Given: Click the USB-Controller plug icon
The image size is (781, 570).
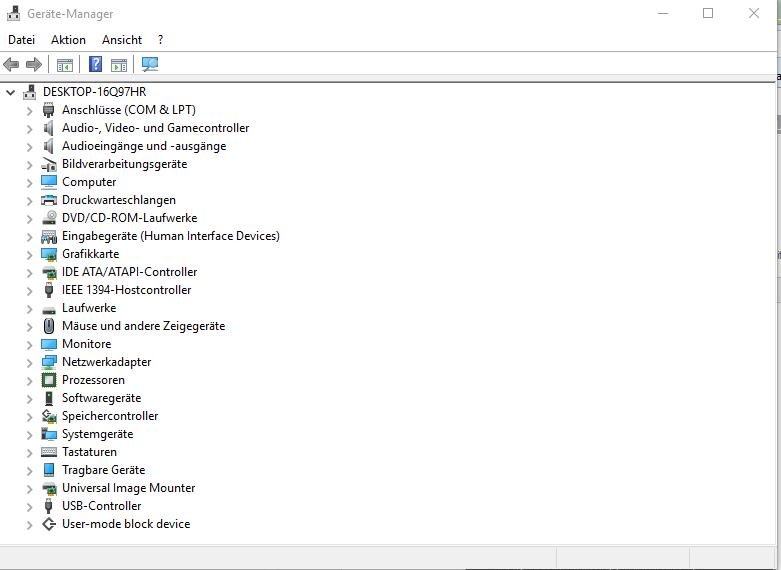Looking at the screenshot, I should [48, 506].
